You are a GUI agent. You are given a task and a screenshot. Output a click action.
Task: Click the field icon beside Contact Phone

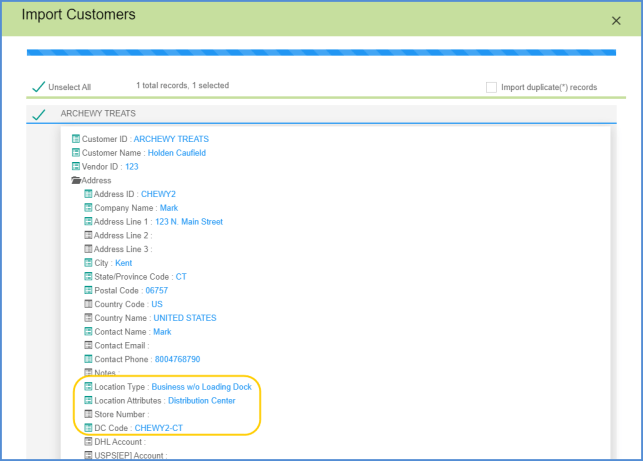(88, 359)
